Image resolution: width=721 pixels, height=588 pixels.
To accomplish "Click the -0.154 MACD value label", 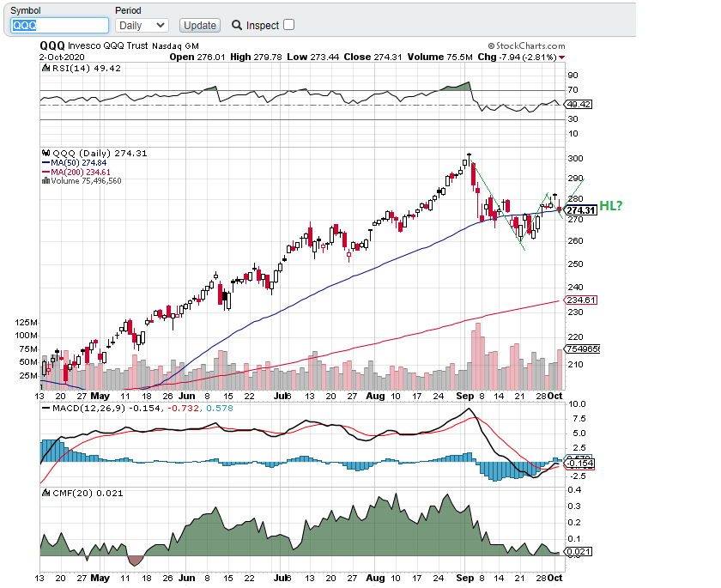I will click(579, 464).
